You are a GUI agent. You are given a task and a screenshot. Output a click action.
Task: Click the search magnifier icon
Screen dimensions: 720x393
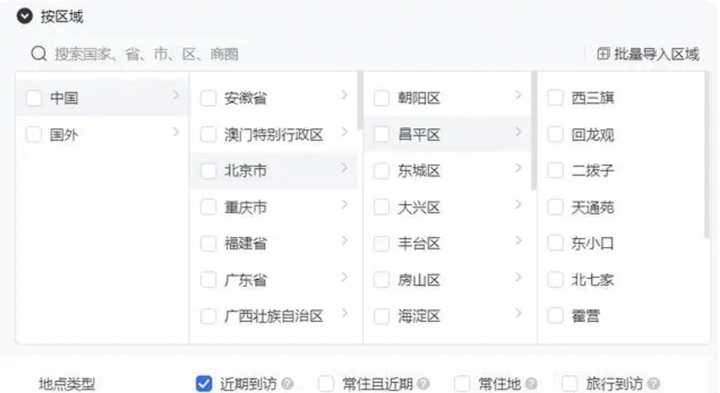[x=39, y=54]
